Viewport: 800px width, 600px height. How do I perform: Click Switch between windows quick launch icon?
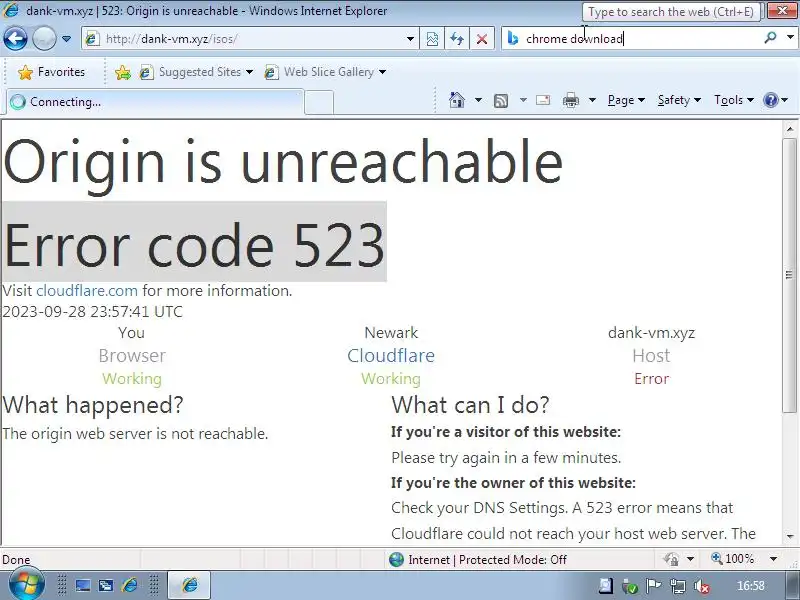point(106,585)
